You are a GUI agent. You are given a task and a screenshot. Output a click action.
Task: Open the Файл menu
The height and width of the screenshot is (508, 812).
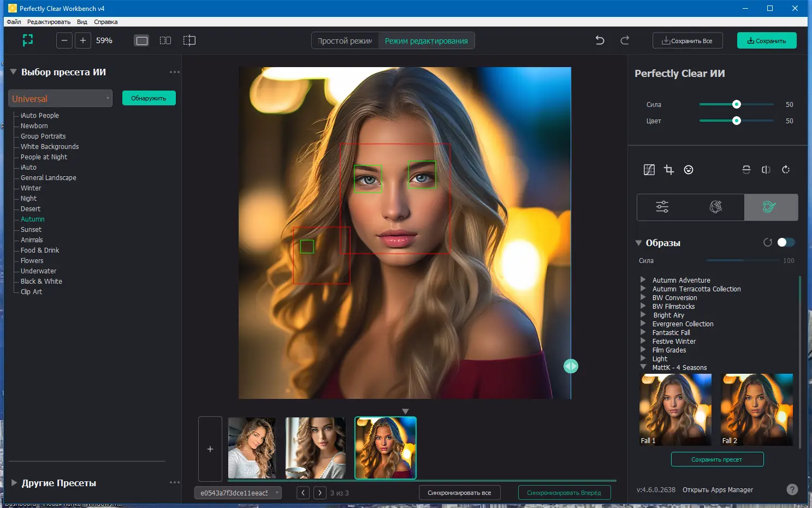(14, 22)
